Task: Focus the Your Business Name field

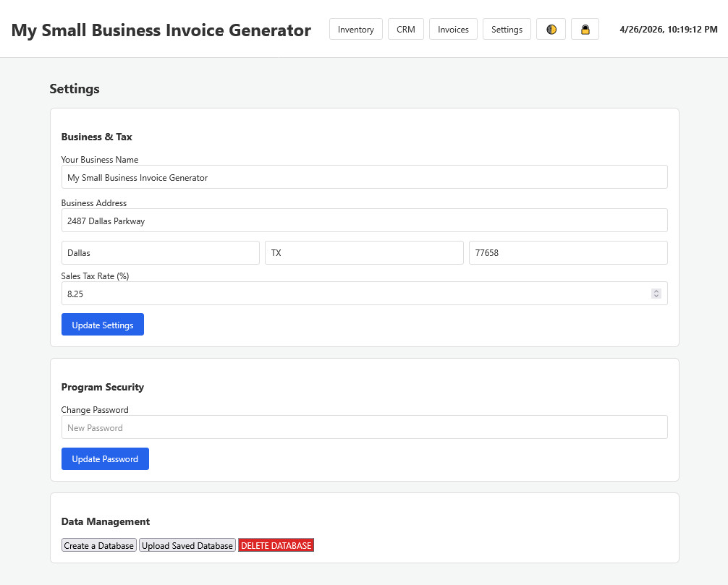Action: (365, 177)
